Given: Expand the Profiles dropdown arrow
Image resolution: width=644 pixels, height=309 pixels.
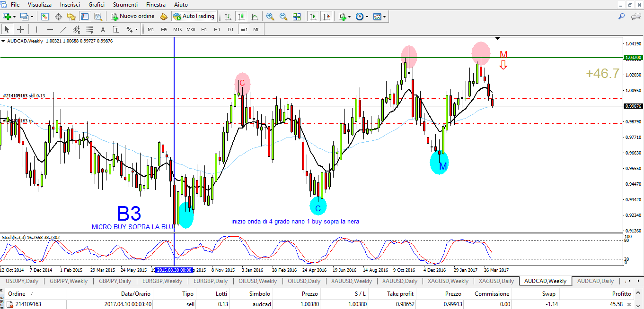Looking at the screenshot, I should (x=32, y=17).
